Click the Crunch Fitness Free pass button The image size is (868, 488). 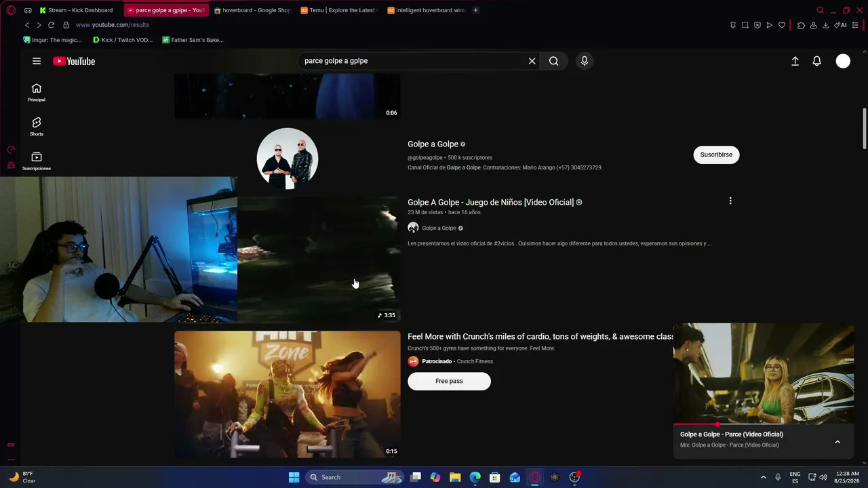point(449,381)
